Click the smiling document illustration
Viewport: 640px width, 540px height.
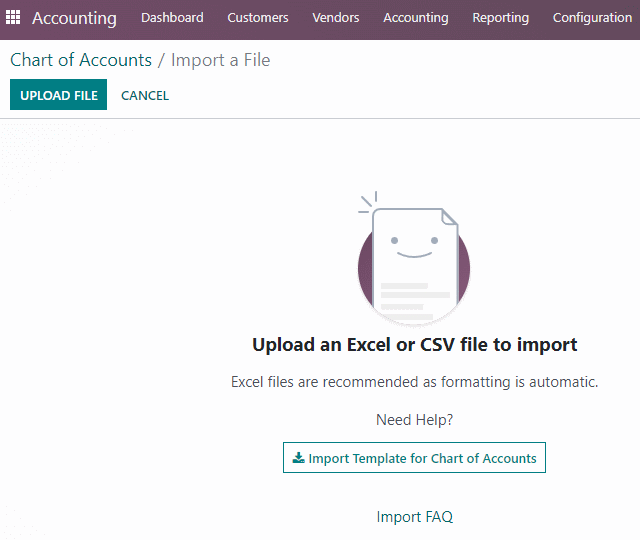413,260
